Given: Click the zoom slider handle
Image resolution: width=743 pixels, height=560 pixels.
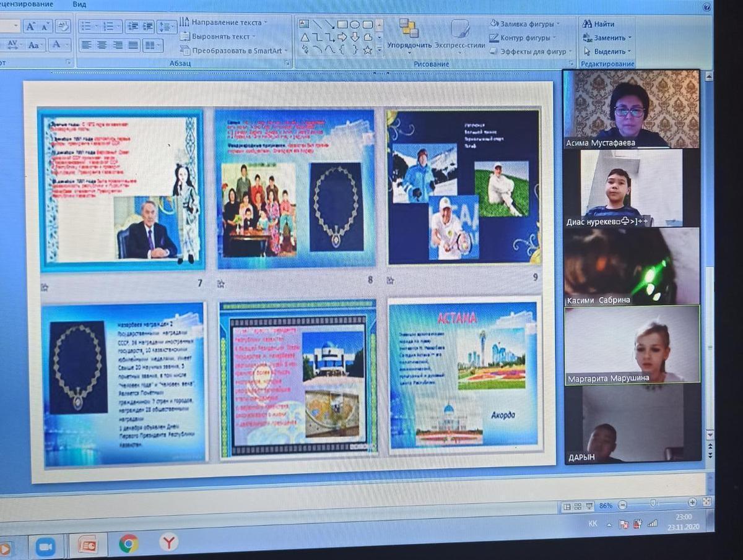Looking at the screenshot, I should point(653,504).
